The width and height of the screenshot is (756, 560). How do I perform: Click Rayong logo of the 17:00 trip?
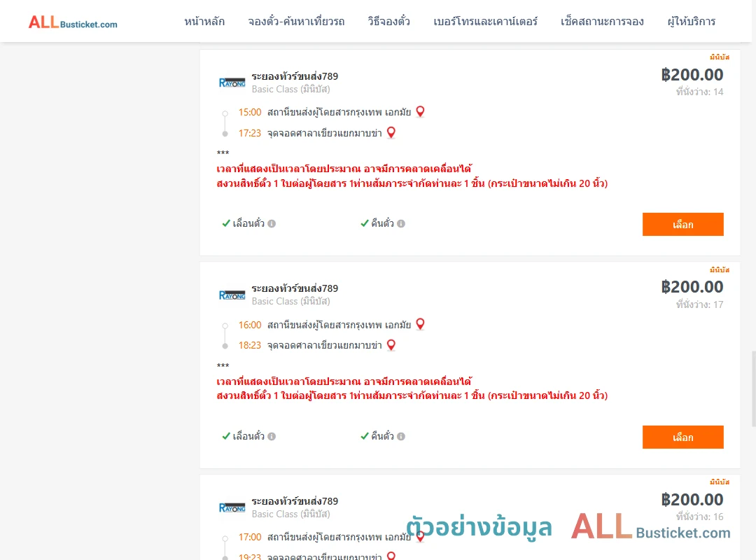click(232, 507)
